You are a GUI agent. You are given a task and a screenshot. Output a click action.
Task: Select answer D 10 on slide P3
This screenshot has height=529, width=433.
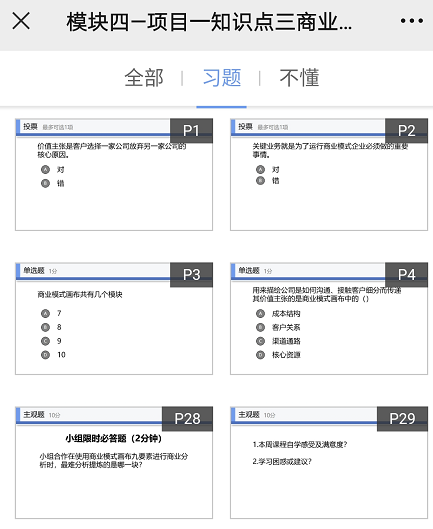[x=53, y=355]
